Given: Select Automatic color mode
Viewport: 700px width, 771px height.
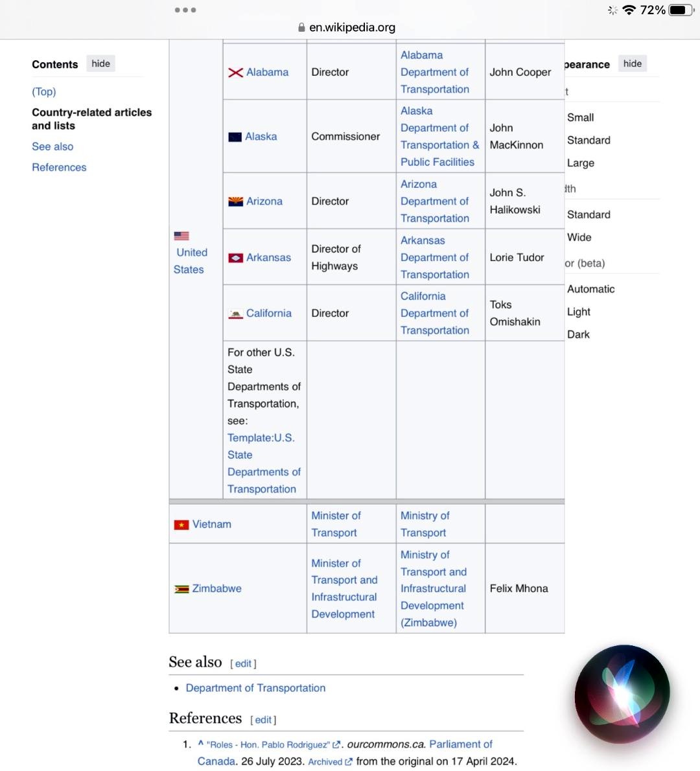Looking at the screenshot, I should (591, 289).
